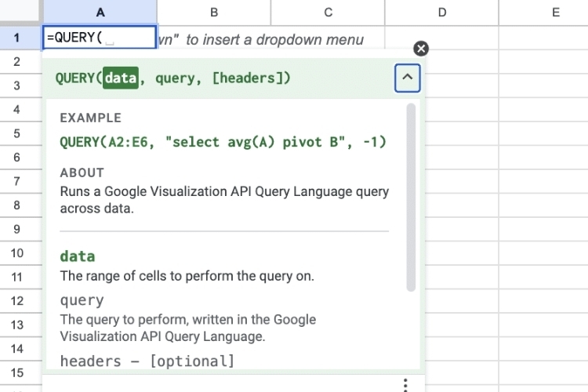Screen dimensions: 588x392
Task: Click the formula input in cell A1
Action: click(x=100, y=37)
